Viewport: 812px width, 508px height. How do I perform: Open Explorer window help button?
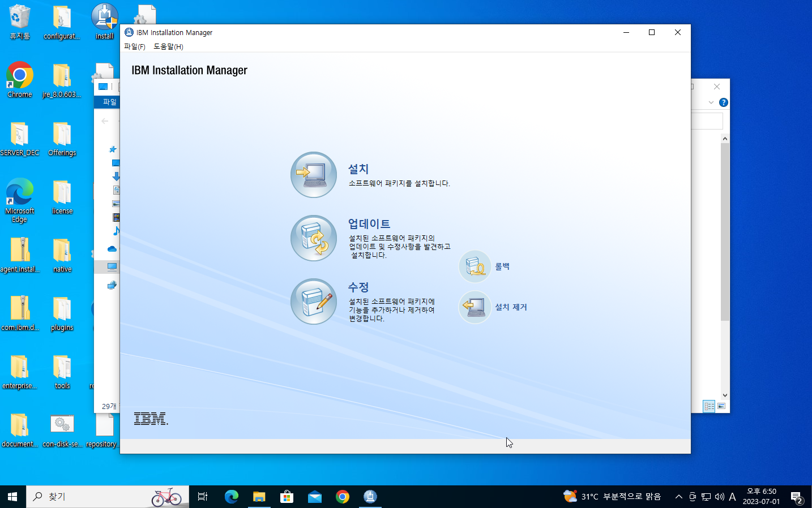pos(723,102)
